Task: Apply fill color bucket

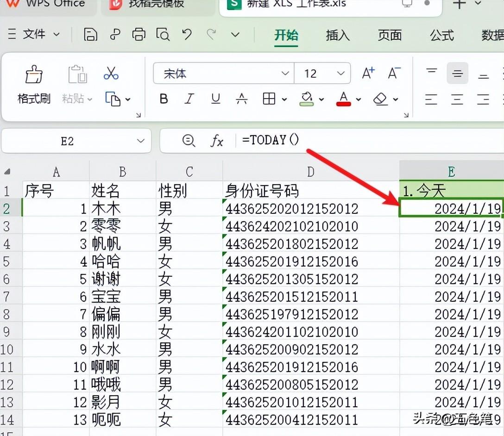Action: [306, 99]
